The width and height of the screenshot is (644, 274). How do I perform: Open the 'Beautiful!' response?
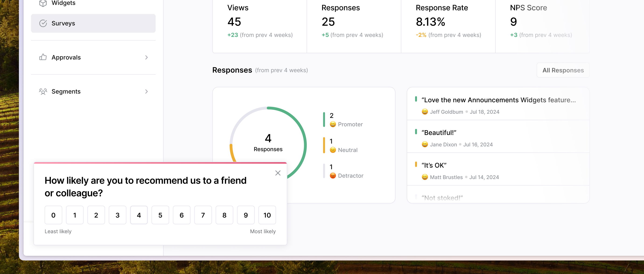click(498, 137)
